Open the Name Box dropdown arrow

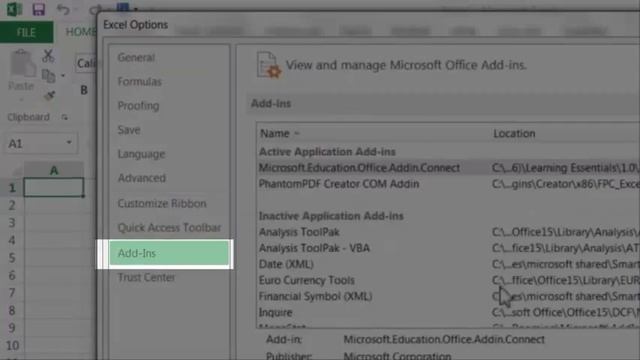(x=69, y=143)
